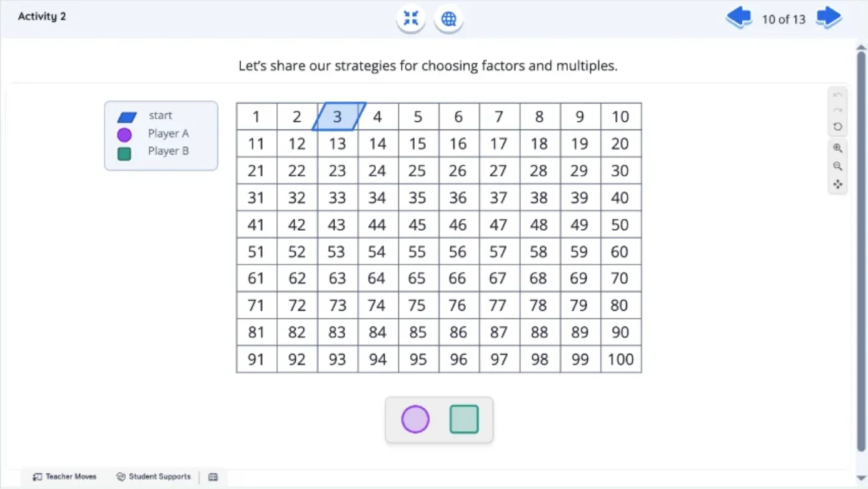This screenshot has width=868, height=489.
Task: Click the "Player A" legend label
Action: point(168,133)
